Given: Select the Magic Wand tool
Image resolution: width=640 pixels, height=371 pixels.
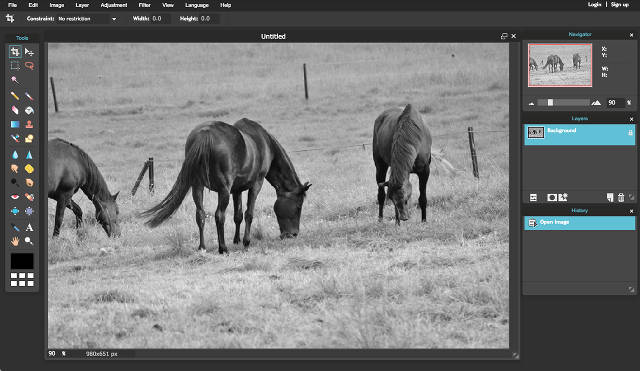Looking at the screenshot, I should coord(15,80).
